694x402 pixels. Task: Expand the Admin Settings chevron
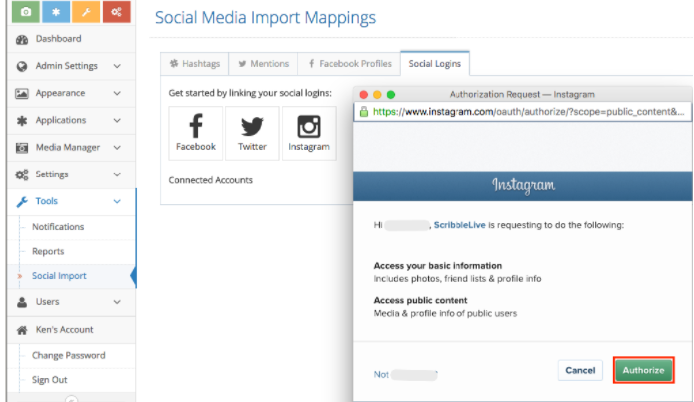[x=117, y=66]
